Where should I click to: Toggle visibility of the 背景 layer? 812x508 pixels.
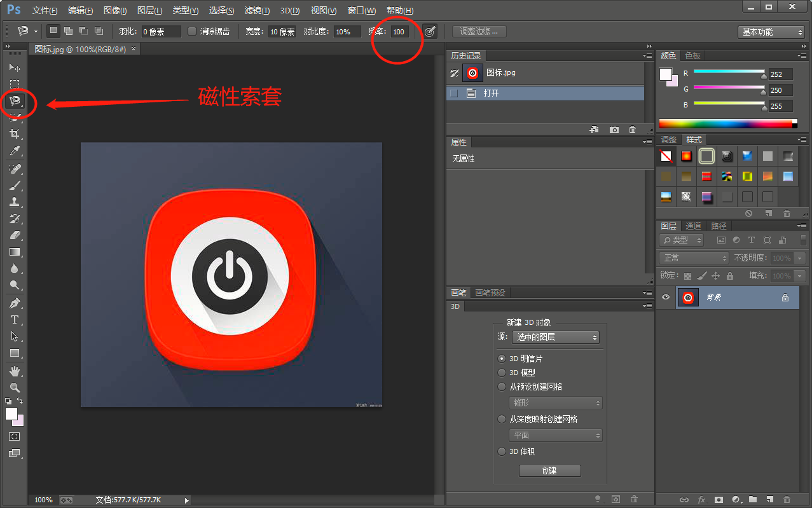point(666,297)
